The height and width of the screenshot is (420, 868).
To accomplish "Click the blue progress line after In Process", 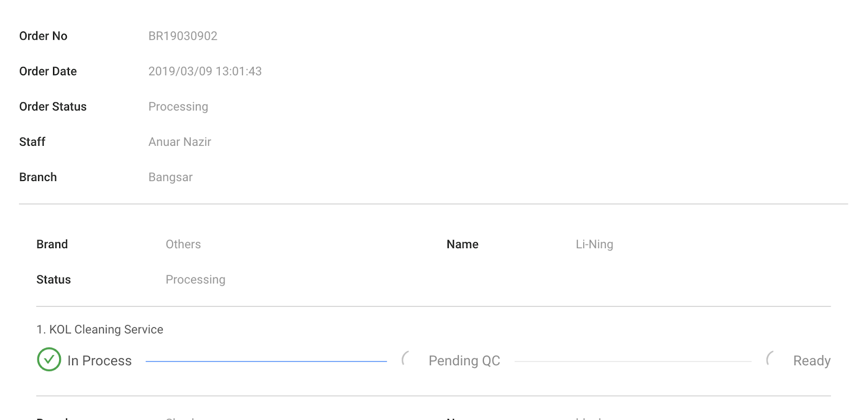I will tap(266, 361).
